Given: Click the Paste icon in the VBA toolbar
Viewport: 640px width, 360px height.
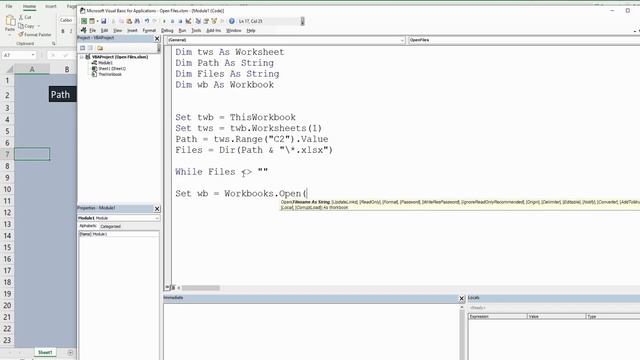Looking at the screenshot, I should (x=129, y=21).
